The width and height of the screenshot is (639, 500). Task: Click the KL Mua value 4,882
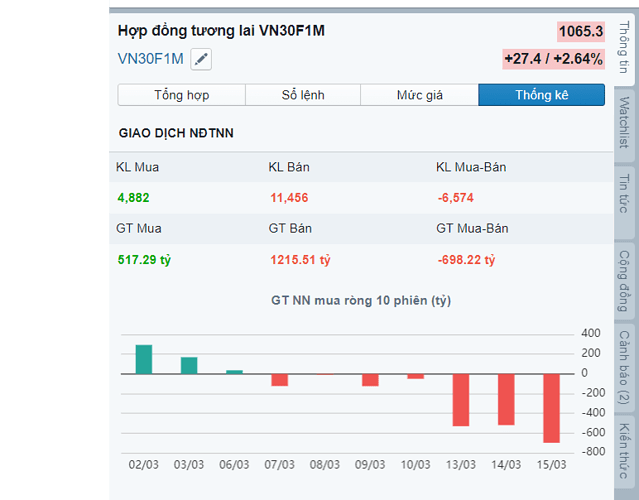click(x=133, y=198)
